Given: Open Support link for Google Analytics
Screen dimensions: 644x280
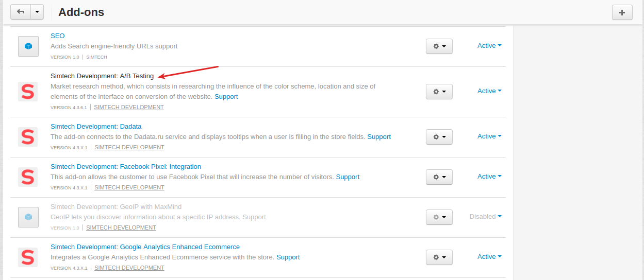Looking at the screenshot, I should tap(288, 257).
